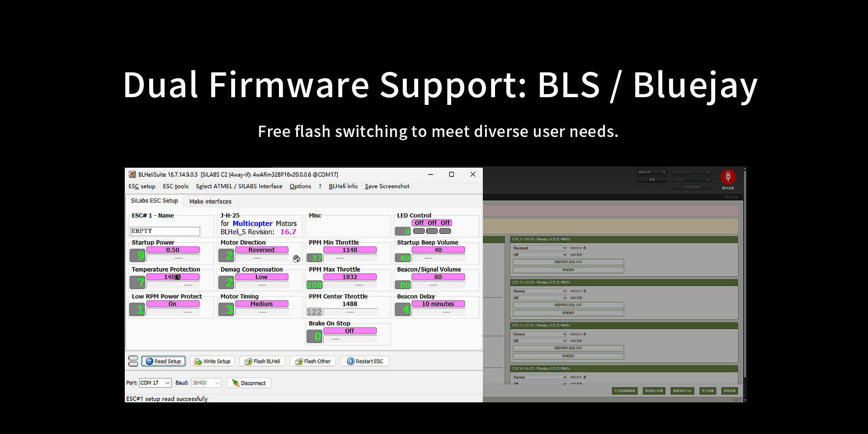Adjust the Motor Timing slider

point(261,312)
